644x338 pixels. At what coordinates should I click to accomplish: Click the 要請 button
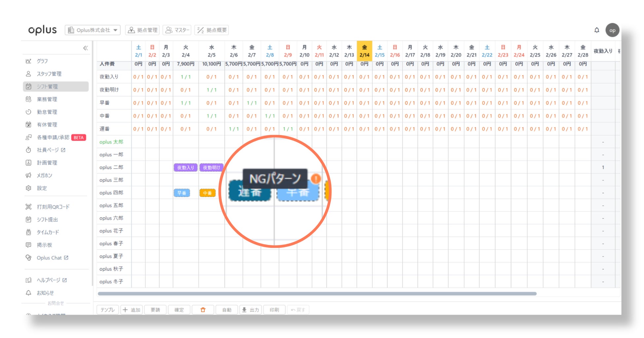point(155,310)
